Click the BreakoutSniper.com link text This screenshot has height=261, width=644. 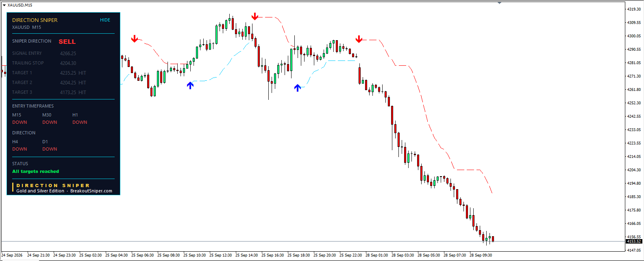tap(91, 191)
